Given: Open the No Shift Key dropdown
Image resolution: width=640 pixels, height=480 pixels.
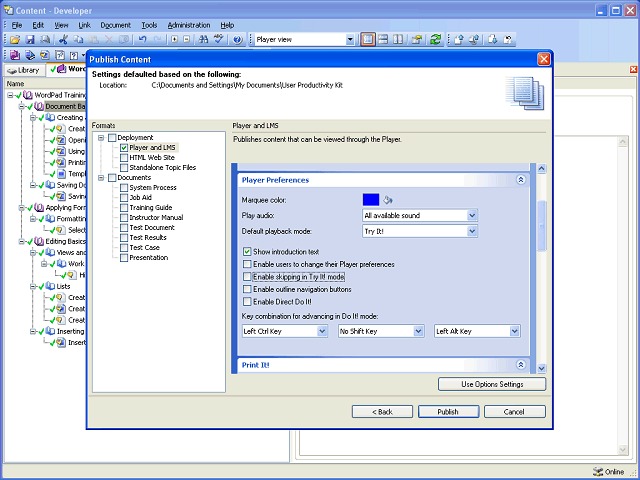Looking at the screenshot, I should (x=418, y=331).
